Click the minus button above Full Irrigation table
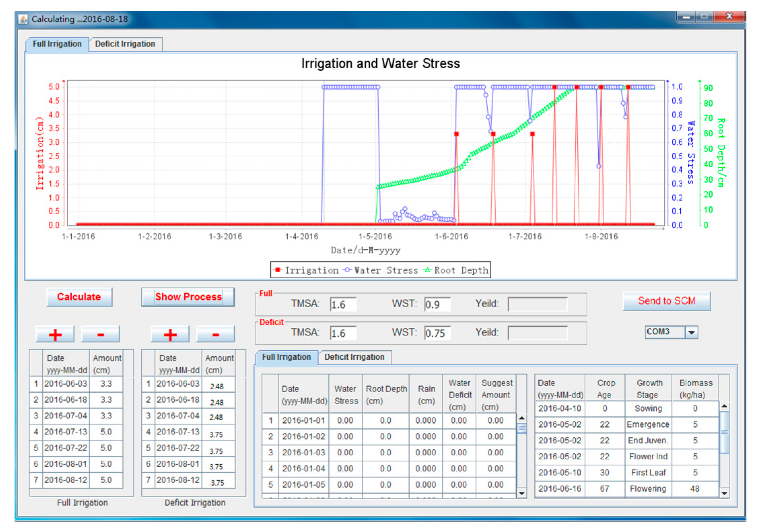Viewport: 758px width, 532px height. (x=100, y=334)
